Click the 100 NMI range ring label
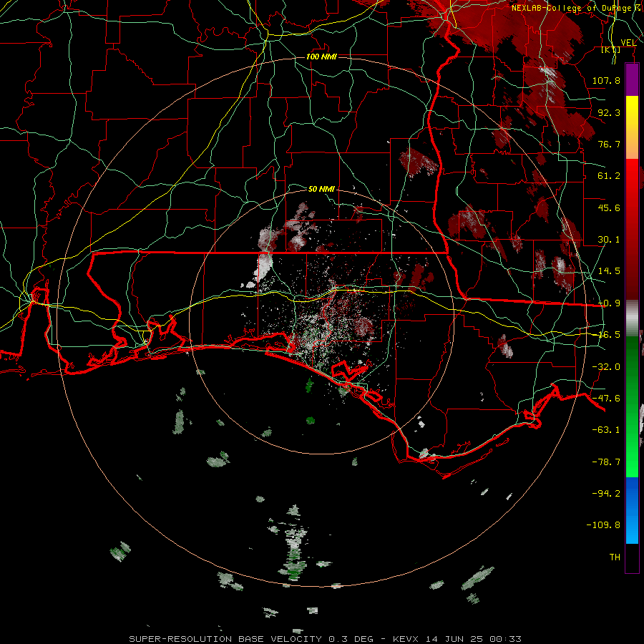Viewport: 644px width, 644px height. 321,57
